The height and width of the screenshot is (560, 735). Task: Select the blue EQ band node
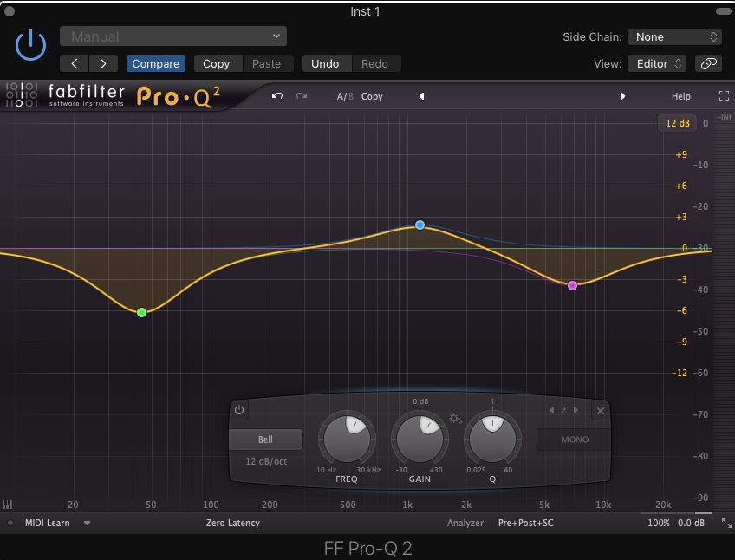[x=420, y=225]
